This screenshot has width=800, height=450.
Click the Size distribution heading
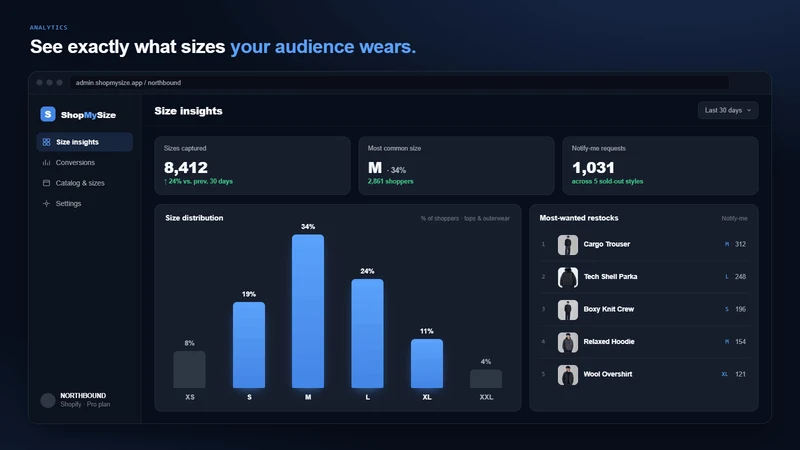(194, 218)
